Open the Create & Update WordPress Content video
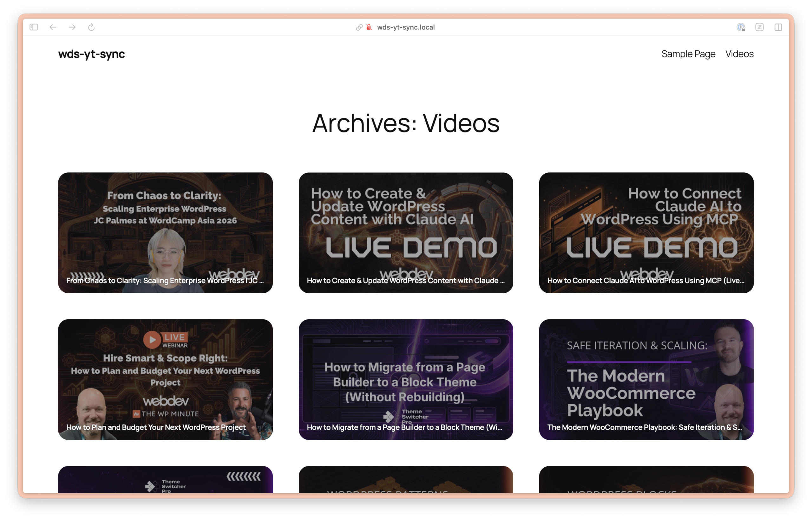Image resolution: width=812 pixels, height=520 pixels. coord(406,233)
